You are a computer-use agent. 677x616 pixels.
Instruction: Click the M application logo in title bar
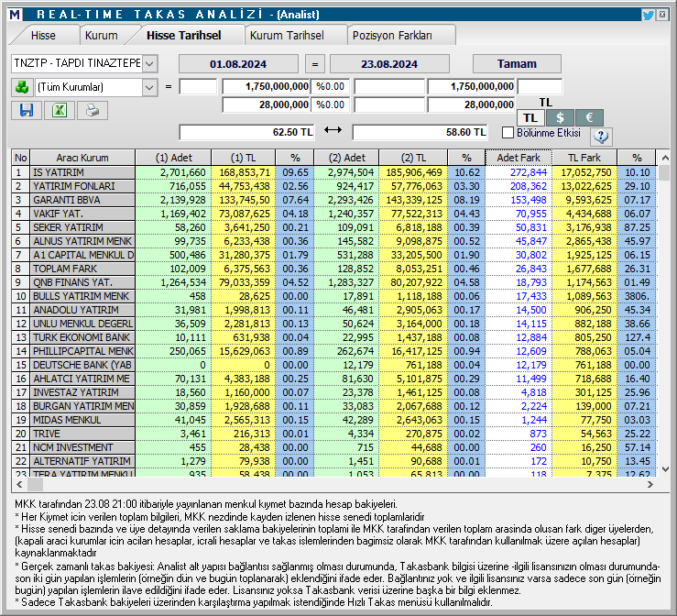tap(15, 15)
